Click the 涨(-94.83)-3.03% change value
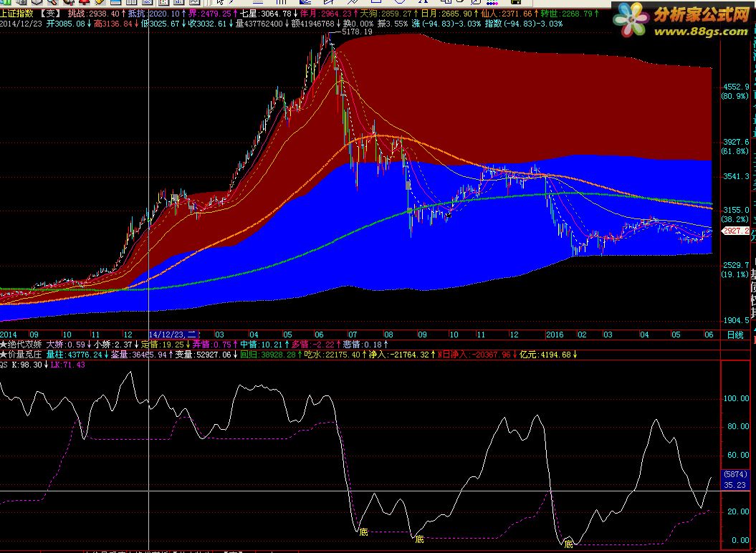The image size is (756, 553). coord(446,24)
